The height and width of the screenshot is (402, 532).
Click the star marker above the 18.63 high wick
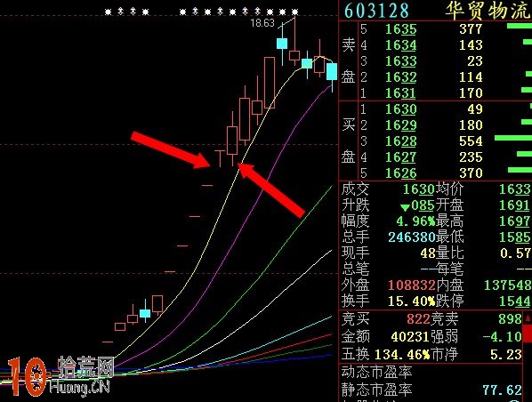point(294,12)
